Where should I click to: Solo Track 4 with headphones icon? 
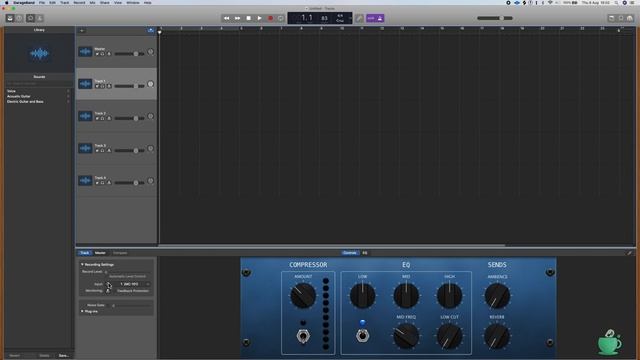pos(103,183)
